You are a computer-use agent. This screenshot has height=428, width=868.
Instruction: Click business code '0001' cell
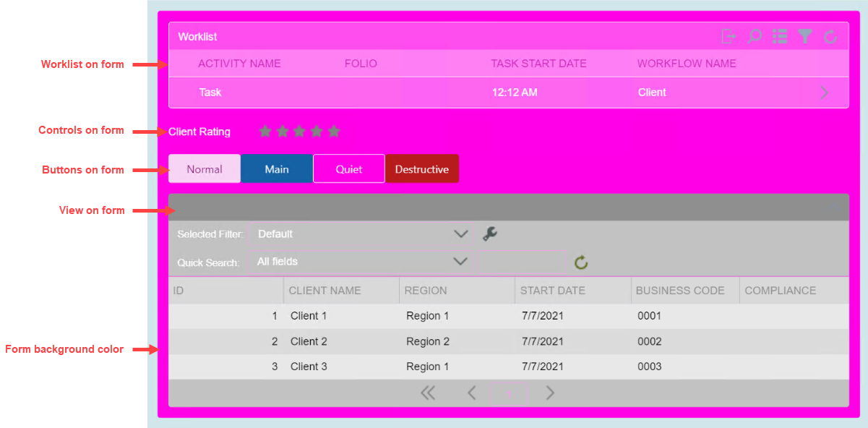(x=649, y=316)
